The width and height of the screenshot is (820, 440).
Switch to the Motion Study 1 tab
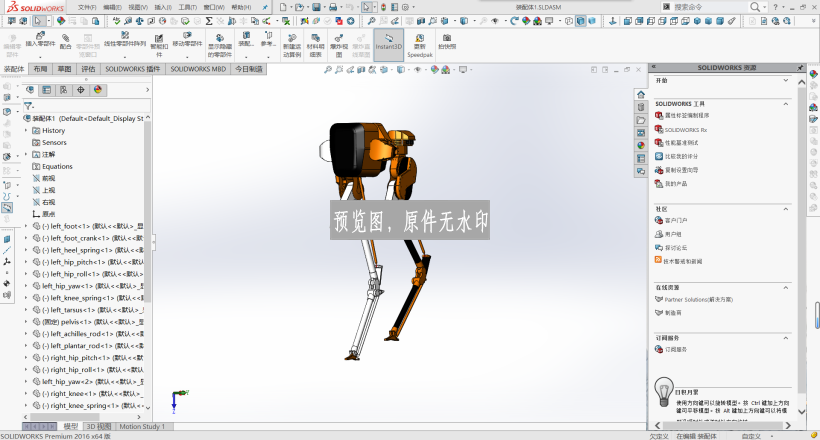pos(142,426)
